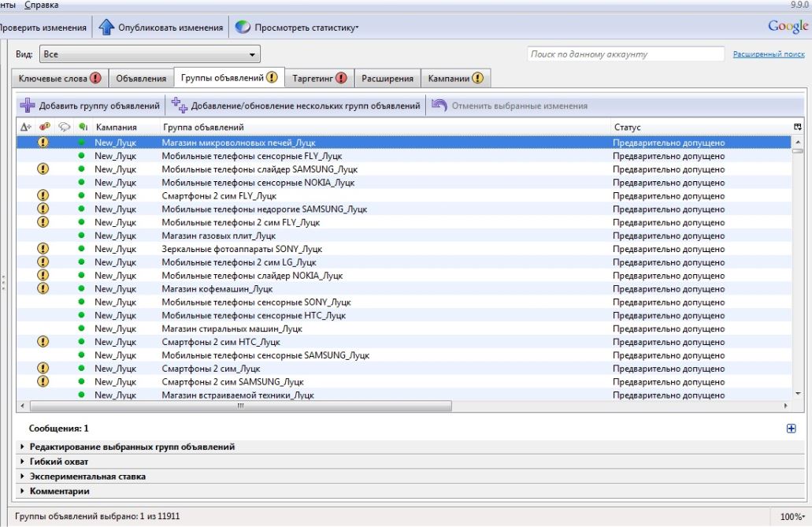Click warning icon in Мобильные телефоны 2 сим FLY_Луцк row
This screenshot has height=527, width=812.
(x=43, y=222)
